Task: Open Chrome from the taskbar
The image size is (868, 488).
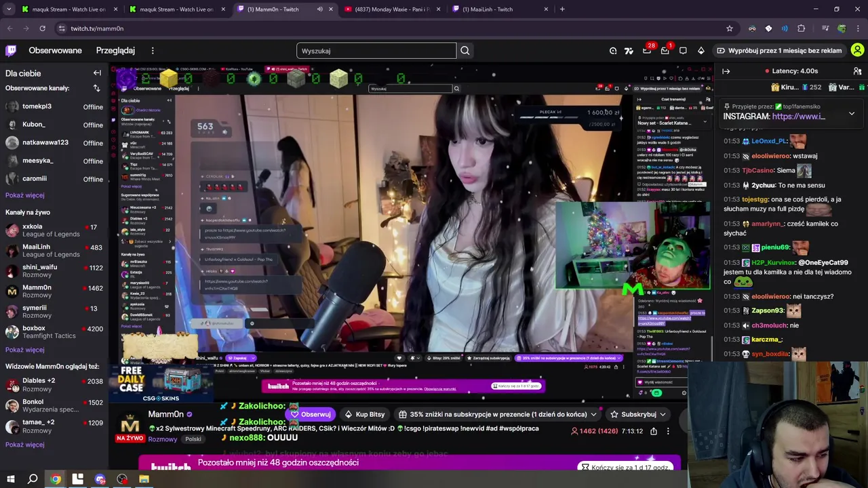Action: coord(56,479)
